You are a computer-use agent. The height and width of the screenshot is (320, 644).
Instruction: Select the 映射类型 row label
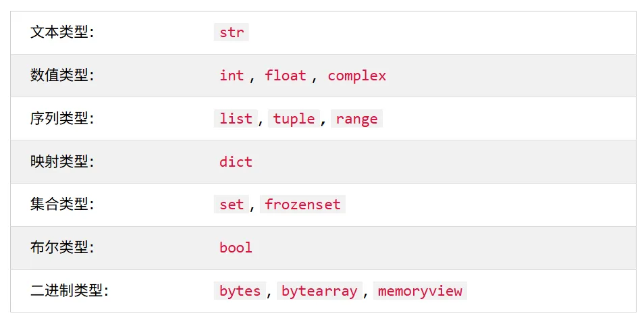tap(62, 162)
